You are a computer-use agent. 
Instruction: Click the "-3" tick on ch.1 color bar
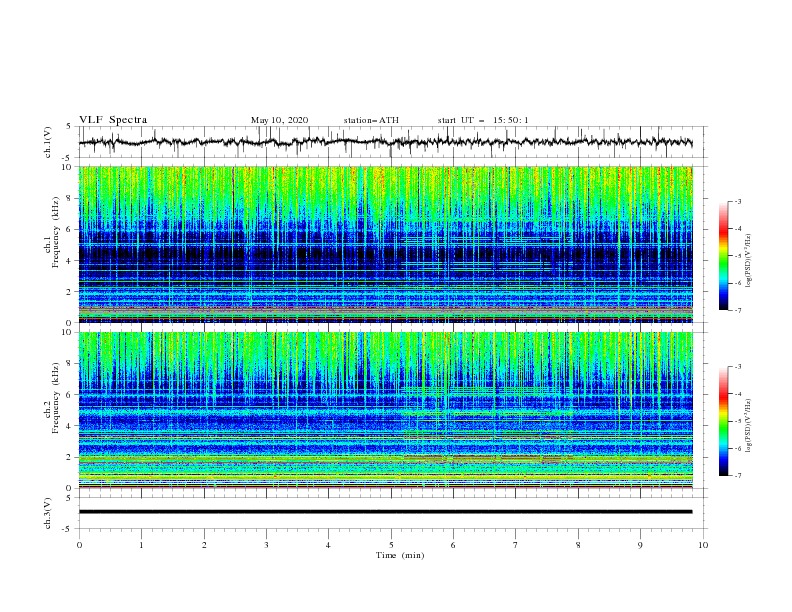[737, 201]
